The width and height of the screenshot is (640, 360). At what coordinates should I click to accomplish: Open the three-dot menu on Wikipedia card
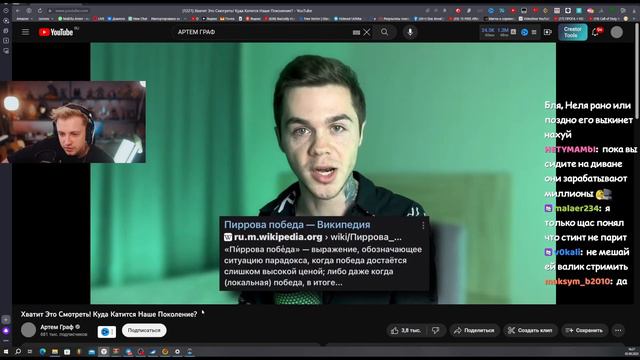(423, 225)
